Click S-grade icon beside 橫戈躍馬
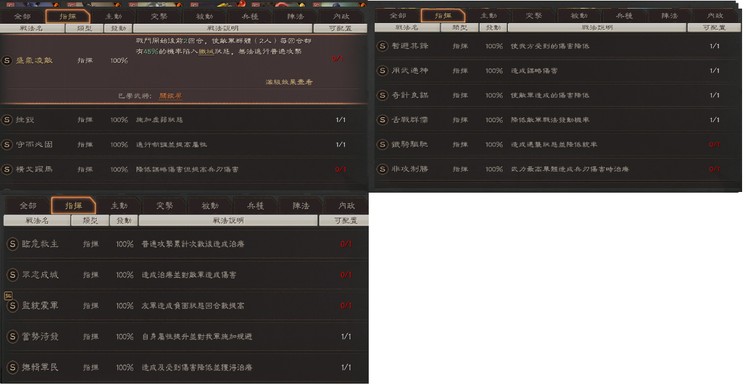This screenshot has width=750, height=386. (x=7, y=169)
